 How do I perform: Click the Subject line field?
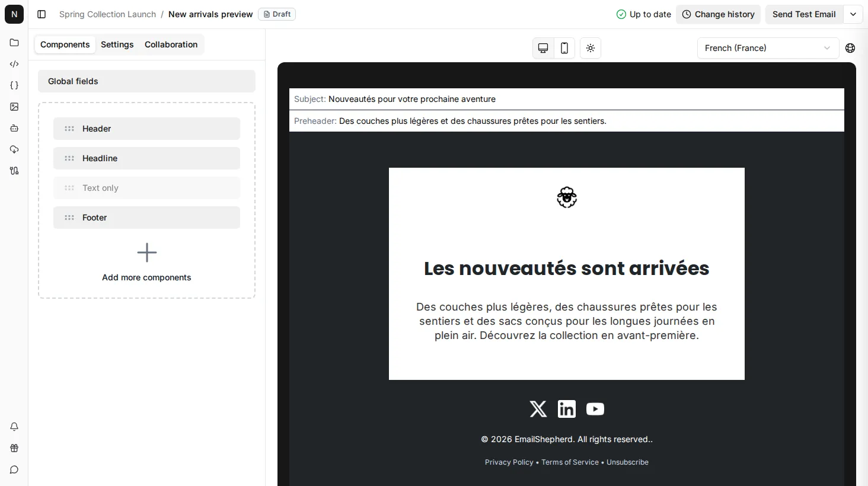click(x=567, y=99)
